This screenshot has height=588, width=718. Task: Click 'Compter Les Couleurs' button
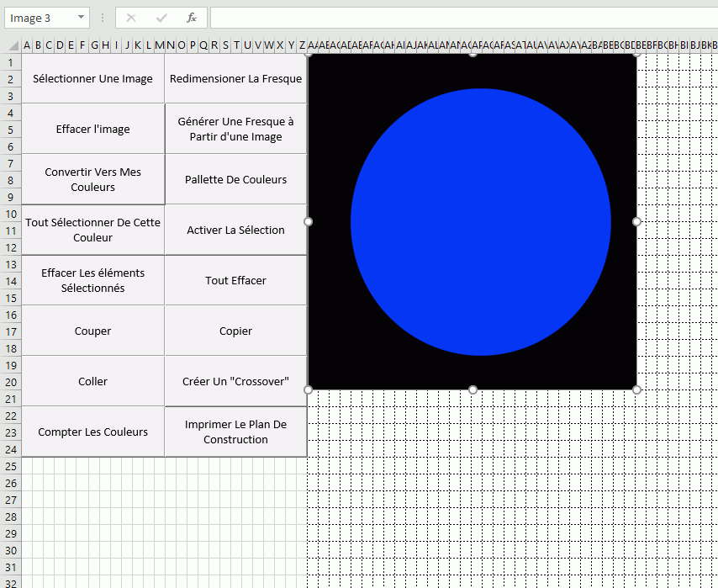(92, 432)
